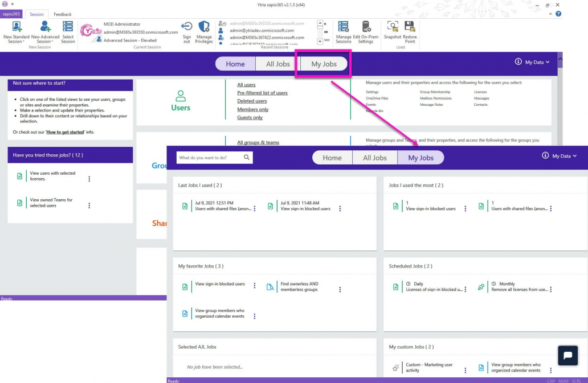Click the icon of the Jul 9 12:51 PM job
Screen dimensions: 588x383
(x=185, y=206)
